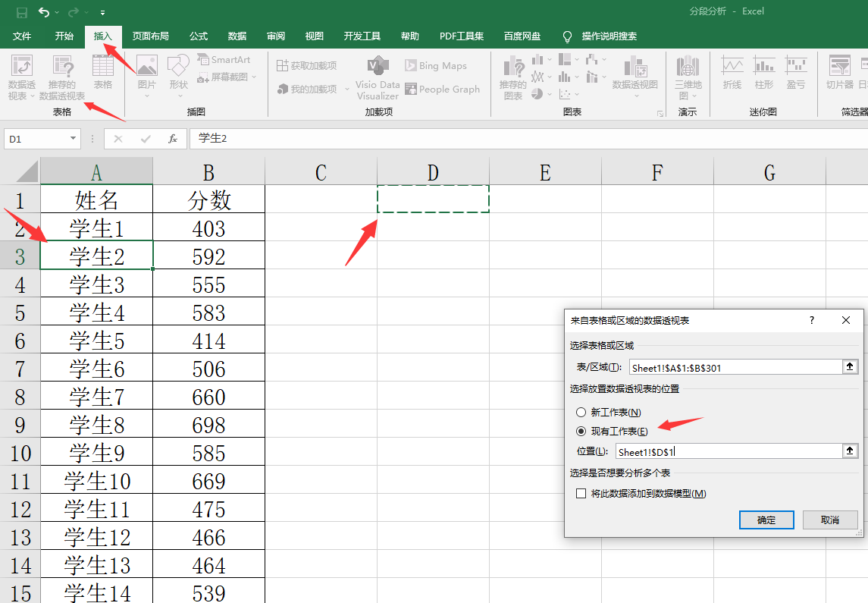Switch to the 公式 tab
The height and width of the screenshot is (603, 868).
(x=198, y=36)
